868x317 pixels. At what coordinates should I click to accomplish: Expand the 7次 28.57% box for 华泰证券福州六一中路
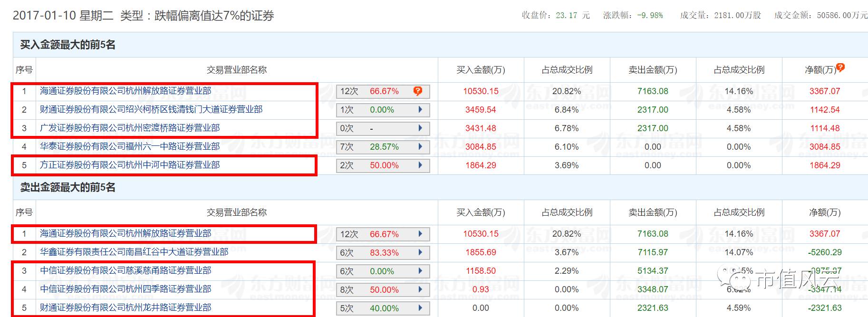pyautogui.click(x=383, y=147)
